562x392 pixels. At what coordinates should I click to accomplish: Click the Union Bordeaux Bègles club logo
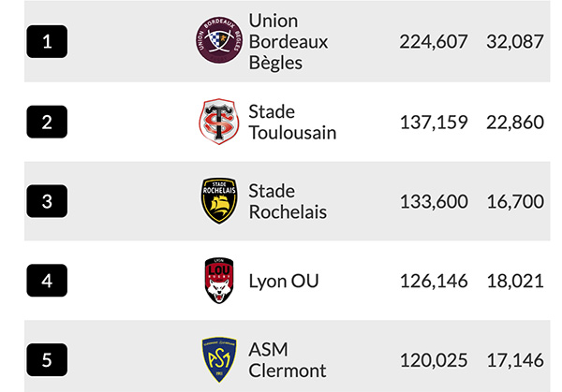tap(219, 39)
